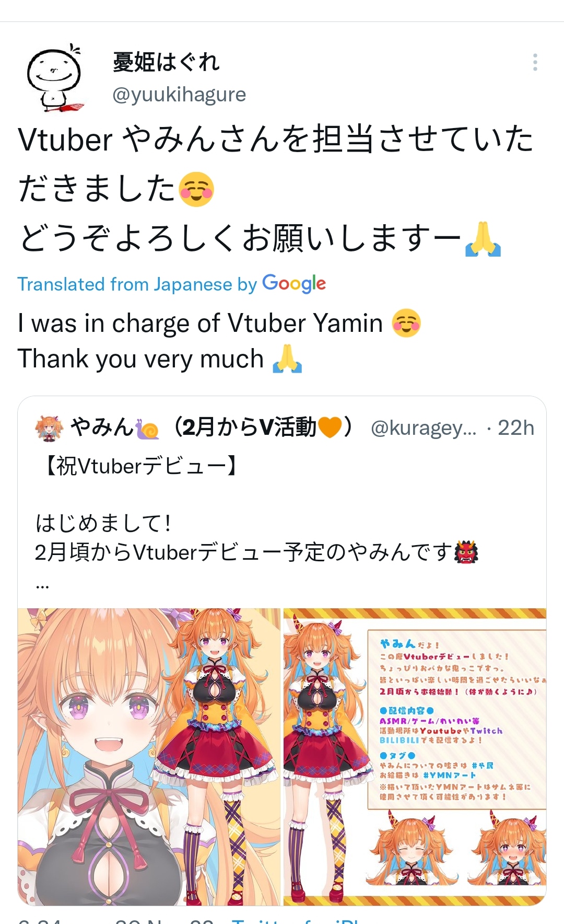Open the left character illustration image
This screenshot has height=924, width=564.
pos(149,757)
